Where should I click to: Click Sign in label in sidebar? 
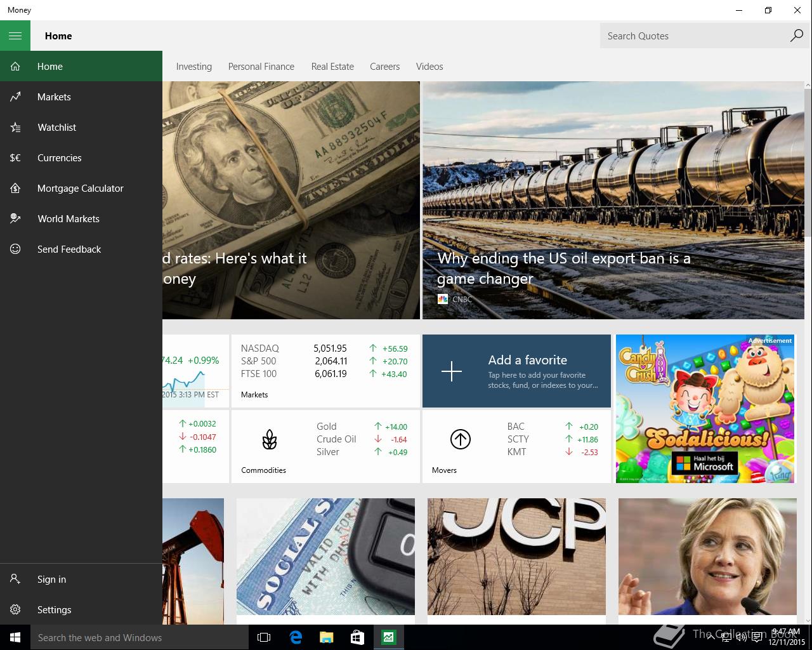(51, 579)
